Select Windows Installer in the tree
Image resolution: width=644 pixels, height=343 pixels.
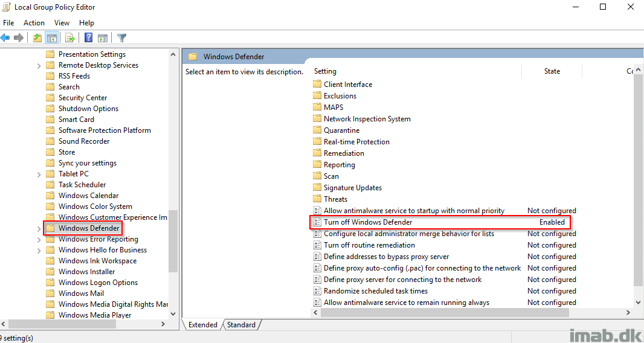[x=86, y=272]
